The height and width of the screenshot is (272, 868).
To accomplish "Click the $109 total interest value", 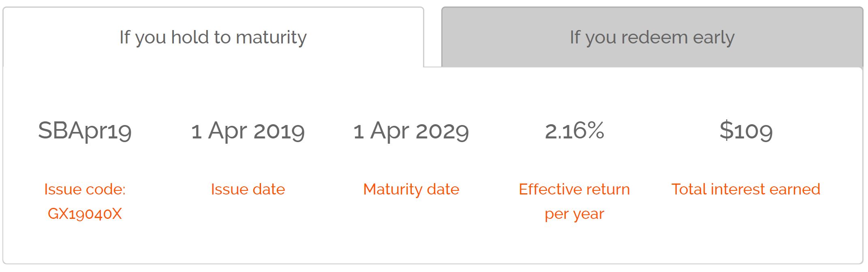I will pos(746,131).
